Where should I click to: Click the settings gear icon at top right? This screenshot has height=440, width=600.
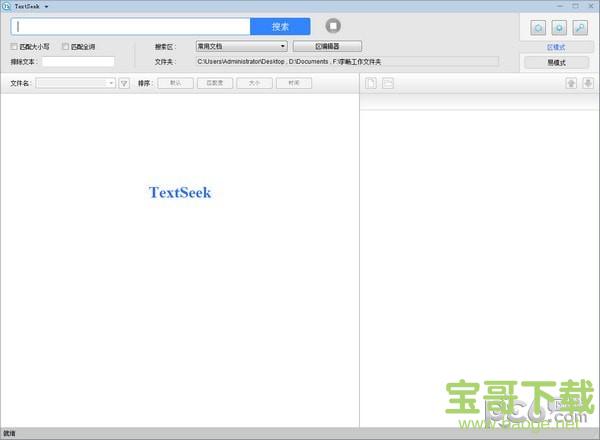559,28
